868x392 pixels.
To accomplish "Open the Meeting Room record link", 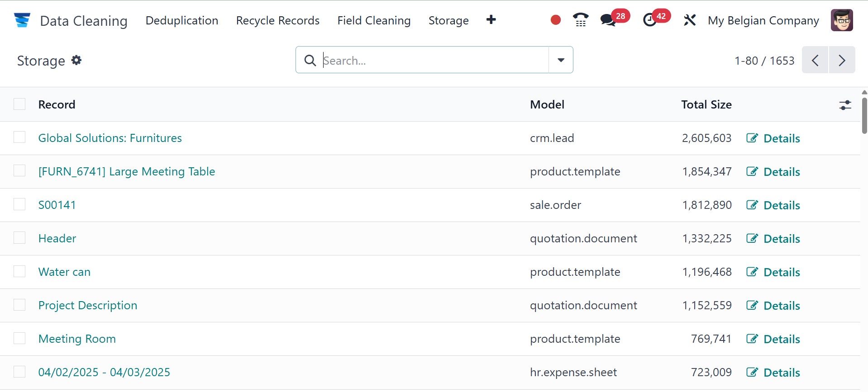I will 77,339.
